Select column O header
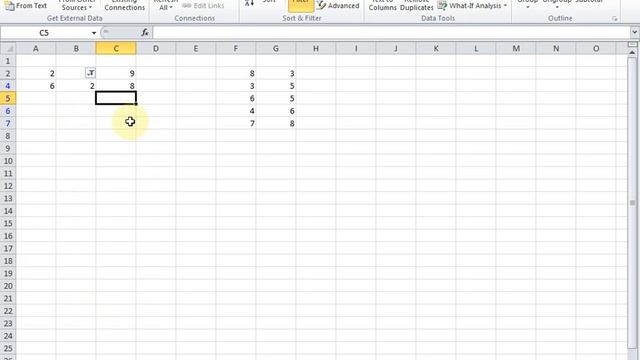Screen dimensions: 640x360 (596, 49)
